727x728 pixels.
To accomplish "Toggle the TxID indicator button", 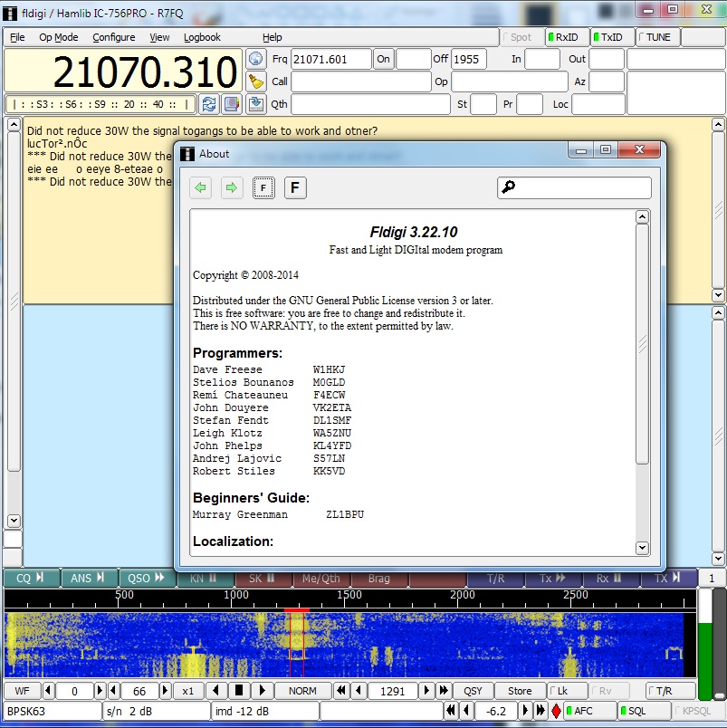I will (612, 37).
